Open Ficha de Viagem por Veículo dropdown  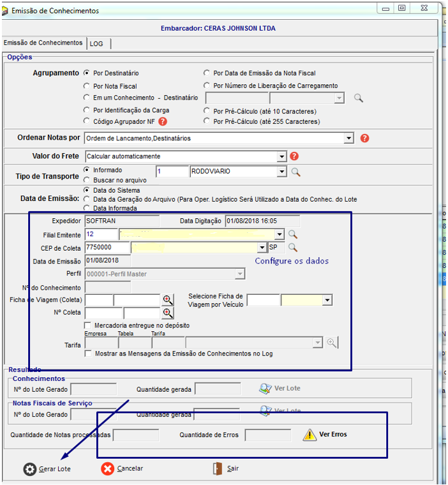pyautogui.click(x=327, y=300)
